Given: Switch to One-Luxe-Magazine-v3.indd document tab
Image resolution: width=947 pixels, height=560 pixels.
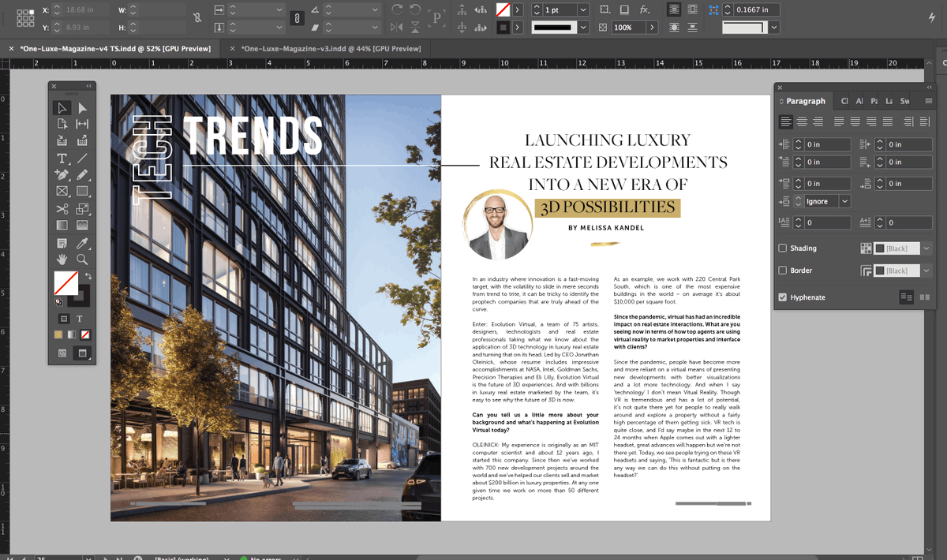Looking at the screenshot, I should click(x=331, y=49).
